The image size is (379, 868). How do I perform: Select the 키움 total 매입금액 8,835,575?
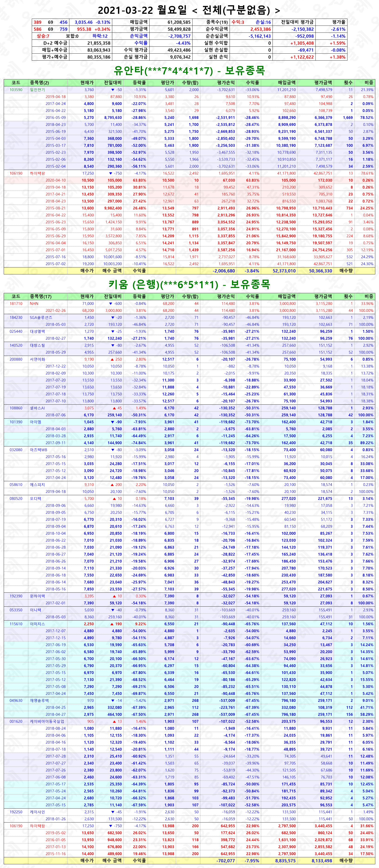[286, 860]
